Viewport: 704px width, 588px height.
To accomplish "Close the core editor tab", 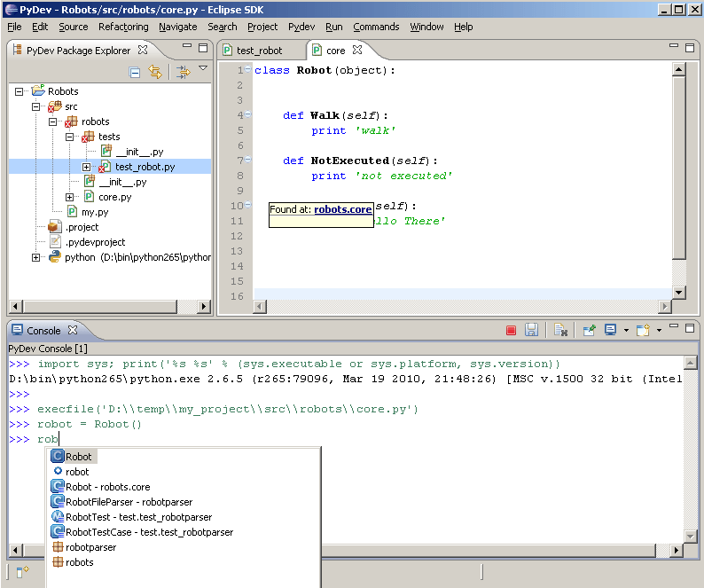I will [x=357, y=50].
